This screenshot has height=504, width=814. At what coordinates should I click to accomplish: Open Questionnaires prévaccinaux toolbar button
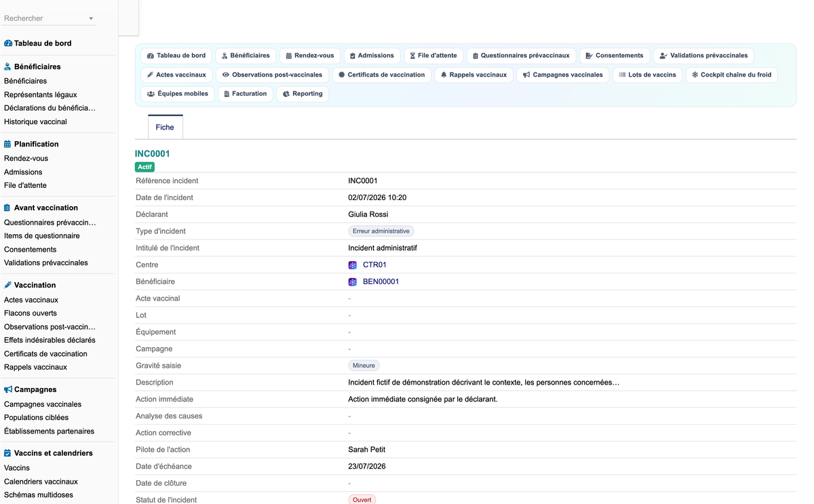(x=521, y=56)
